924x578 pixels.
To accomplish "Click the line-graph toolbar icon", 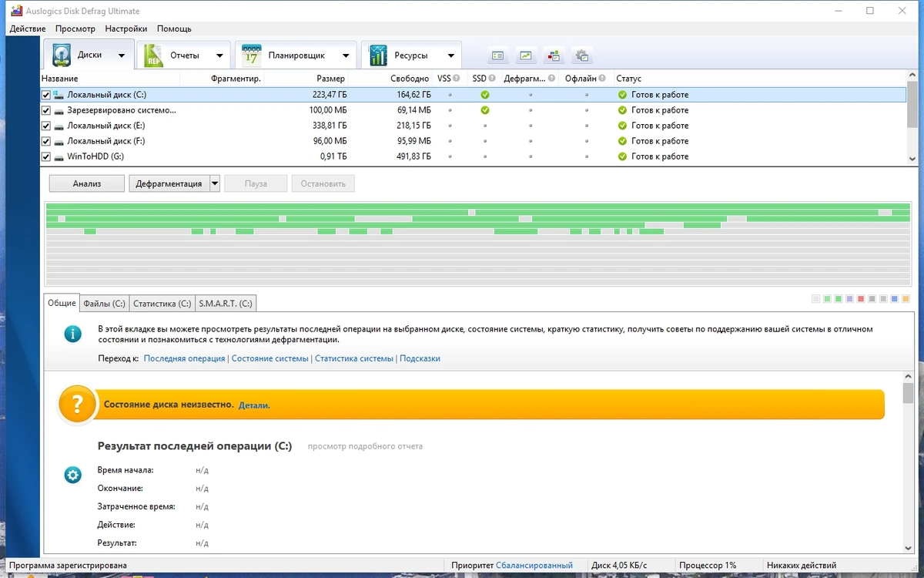I will point(526,55).
